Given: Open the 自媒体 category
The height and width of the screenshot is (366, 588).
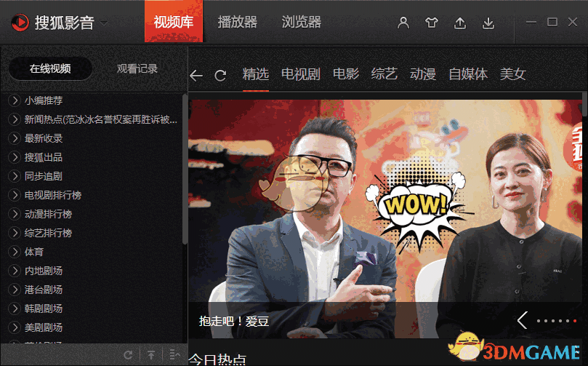Looking at the screenshot, I should pos(468,74).
